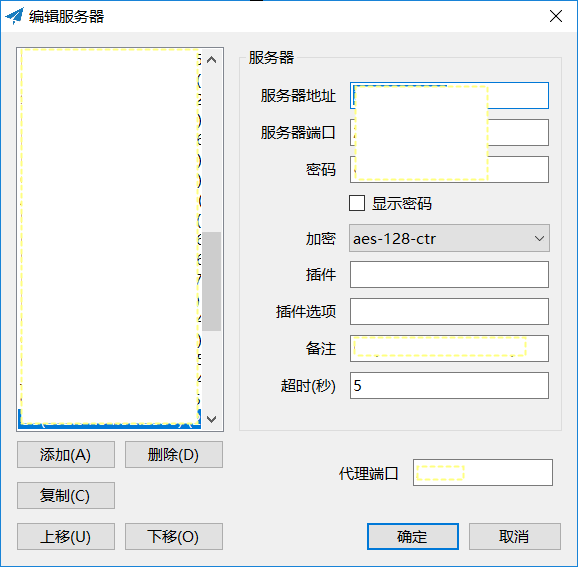This screenshot has width=578, height=567.
Task: Open the 加密 aes-128-ctr dropdown
Action: coord(449,238)
